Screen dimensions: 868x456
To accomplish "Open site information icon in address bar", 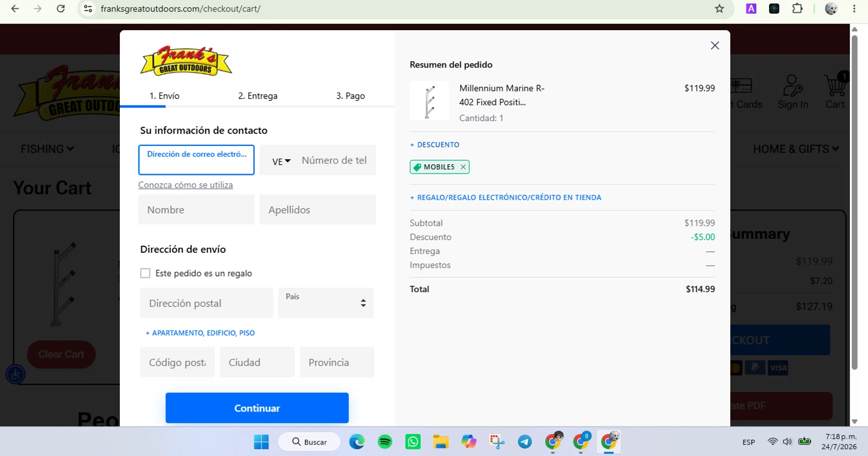I will click(88, 9).
